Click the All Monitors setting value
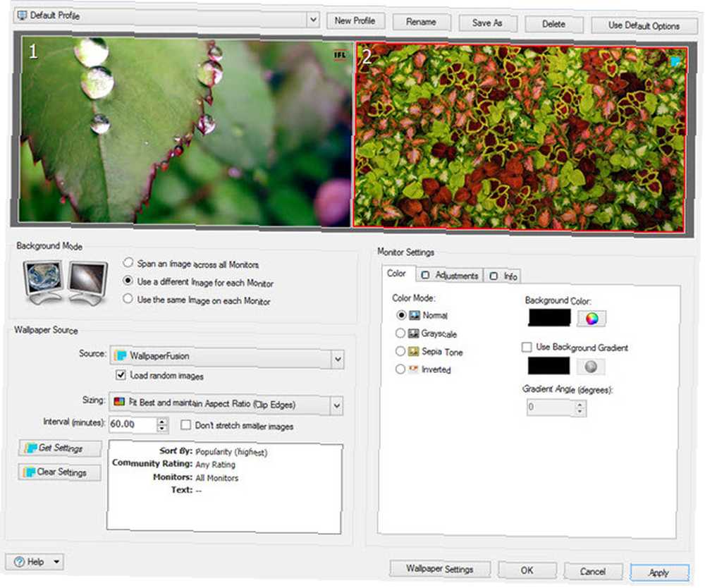 [x=217, y=478]
